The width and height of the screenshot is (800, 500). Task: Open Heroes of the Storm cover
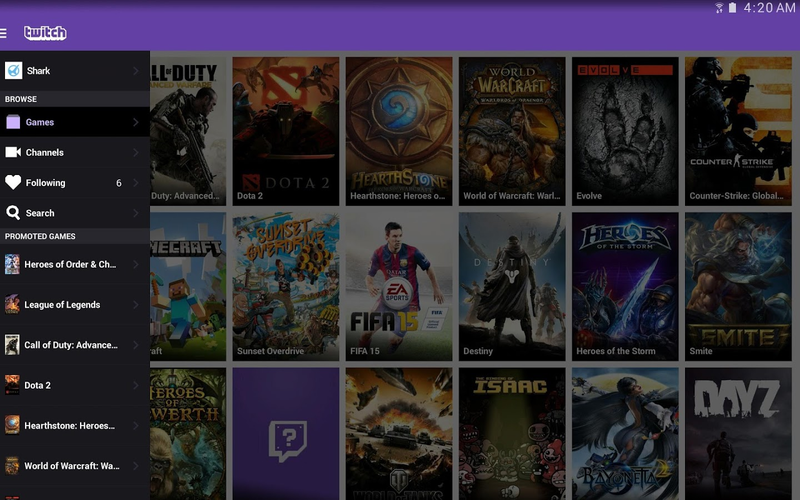click(625, 287)
